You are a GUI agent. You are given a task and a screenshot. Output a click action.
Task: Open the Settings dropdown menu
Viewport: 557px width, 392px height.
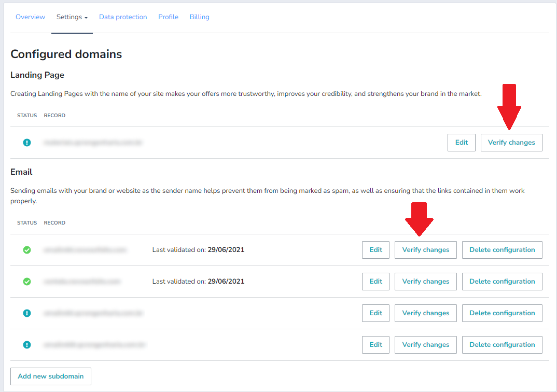tap(72, 17)
